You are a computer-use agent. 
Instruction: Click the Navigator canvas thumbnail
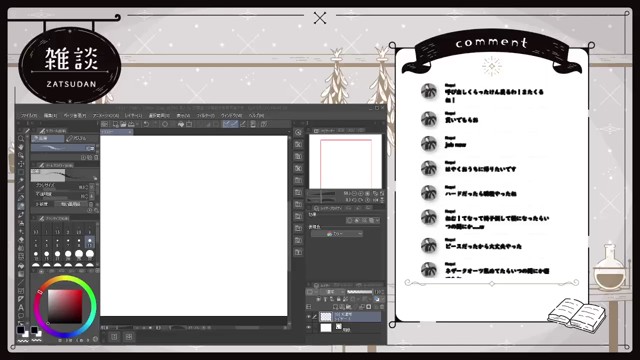pyautogui.click(x=345, y=162)
